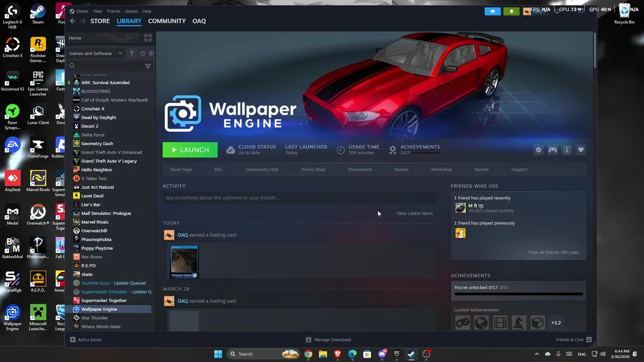Open Google Chrome from taskbar
Viewport: 644px width, 362px height.
click(x=308, y=354)
